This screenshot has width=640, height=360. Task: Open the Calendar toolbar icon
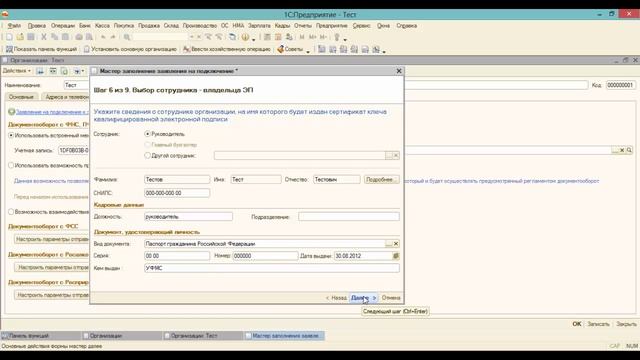tap(278, 37)
